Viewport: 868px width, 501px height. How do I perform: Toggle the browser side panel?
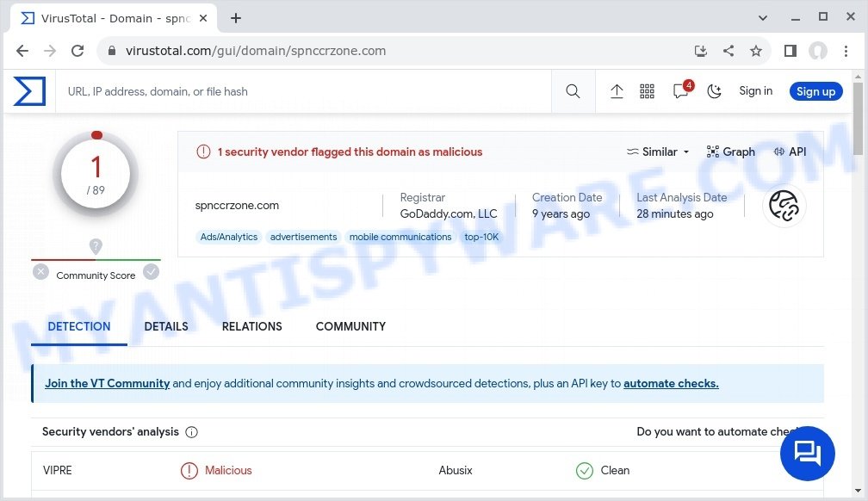point(790,51)
